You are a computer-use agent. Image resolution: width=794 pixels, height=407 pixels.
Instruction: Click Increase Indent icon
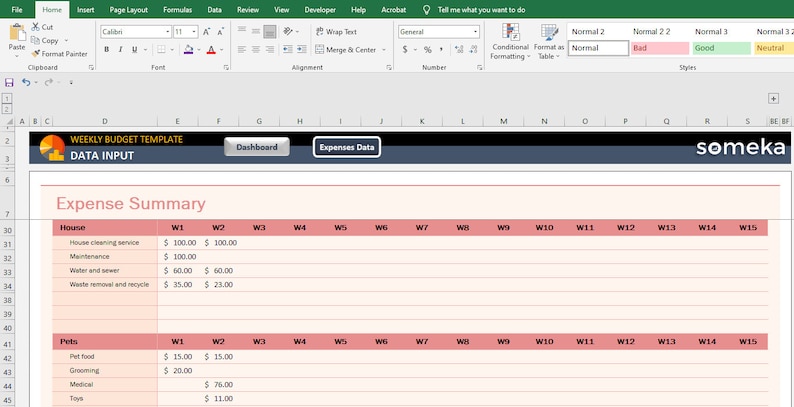[302, 50]
